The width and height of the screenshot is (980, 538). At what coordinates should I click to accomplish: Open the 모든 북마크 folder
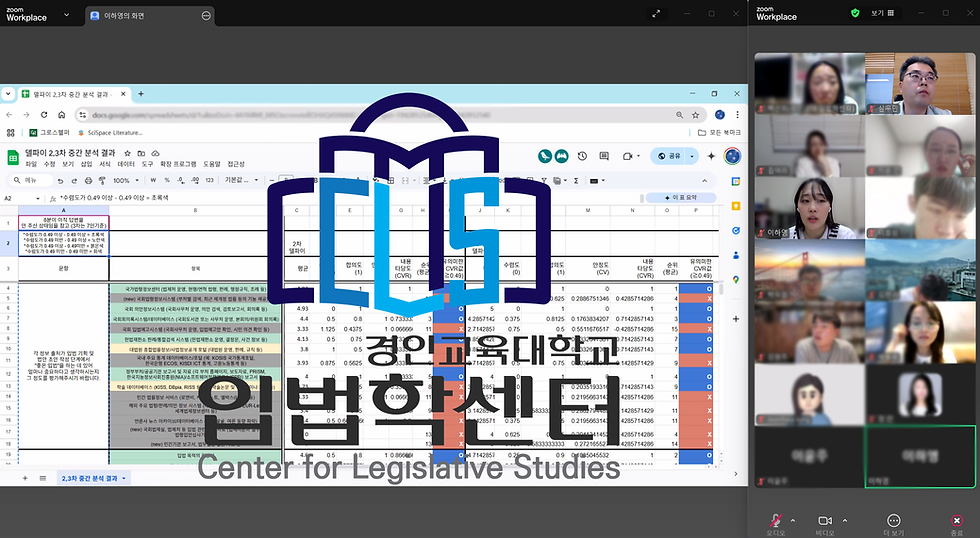[x=719, y=132]
